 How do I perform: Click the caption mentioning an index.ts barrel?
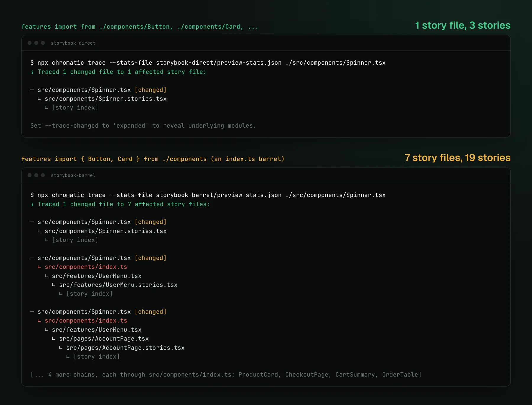(153, 159)
